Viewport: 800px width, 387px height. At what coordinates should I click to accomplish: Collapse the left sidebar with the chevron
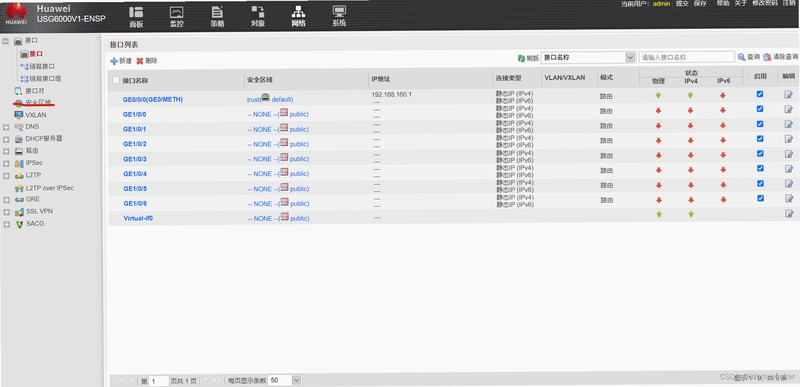pyautogui.click(x=97, y=38)
